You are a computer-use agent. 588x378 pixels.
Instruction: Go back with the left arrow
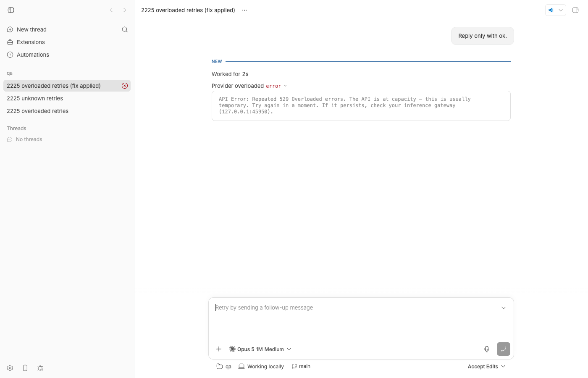pos(111,10)
